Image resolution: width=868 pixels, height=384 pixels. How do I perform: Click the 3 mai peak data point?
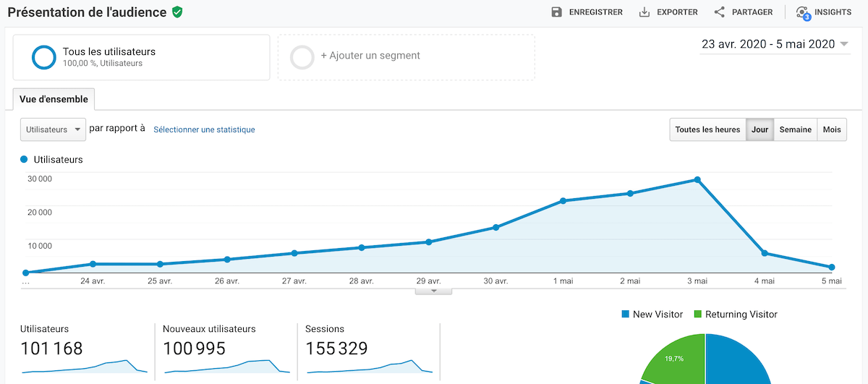click(697, 179)
